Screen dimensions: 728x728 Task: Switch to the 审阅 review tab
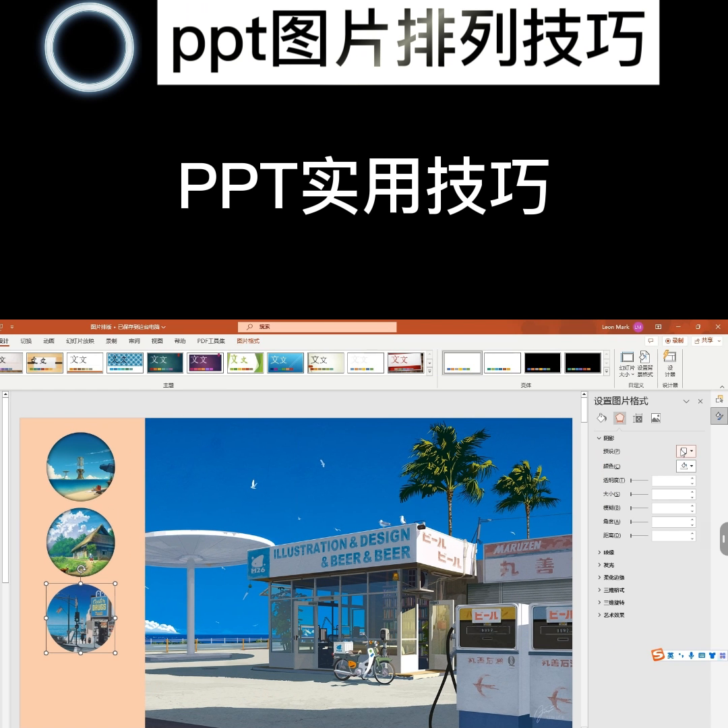tap(134, 341)
